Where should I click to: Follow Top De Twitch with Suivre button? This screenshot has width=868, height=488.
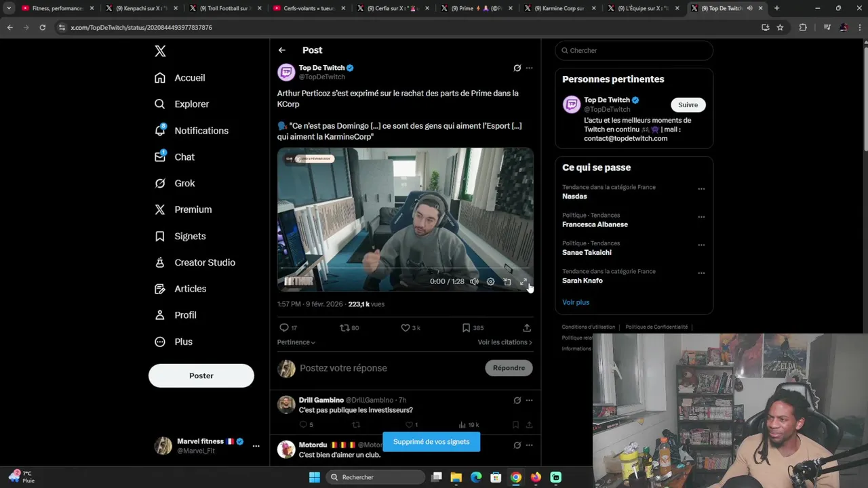coord(688,105)
